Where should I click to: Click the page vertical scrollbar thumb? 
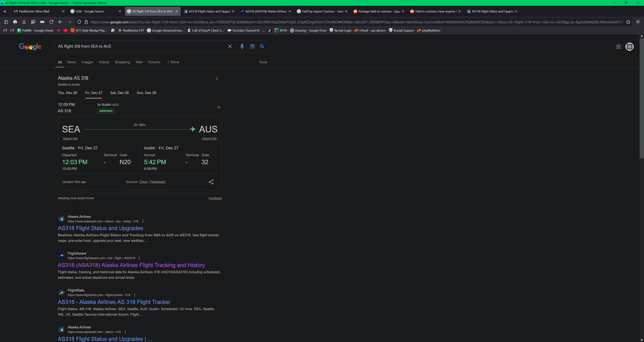[641, 98]
